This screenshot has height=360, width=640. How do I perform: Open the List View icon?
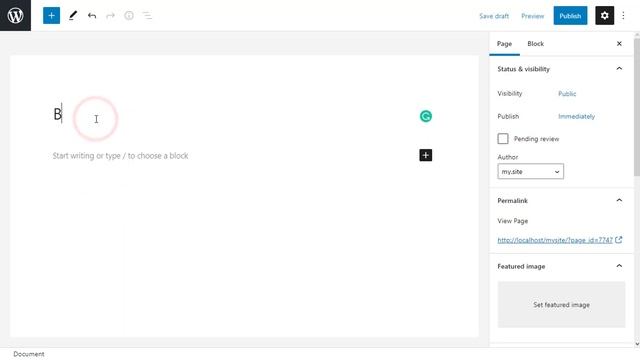(147, 16)
